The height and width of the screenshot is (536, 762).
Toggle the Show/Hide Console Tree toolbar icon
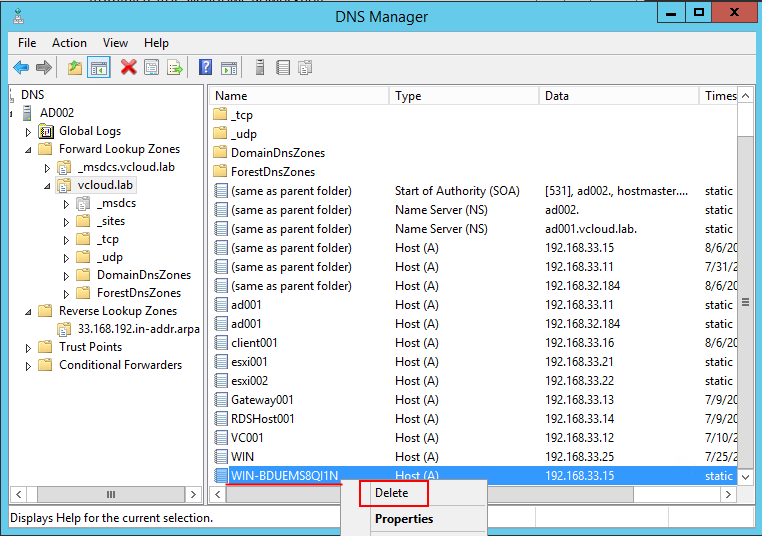click(x=99, y=68)
